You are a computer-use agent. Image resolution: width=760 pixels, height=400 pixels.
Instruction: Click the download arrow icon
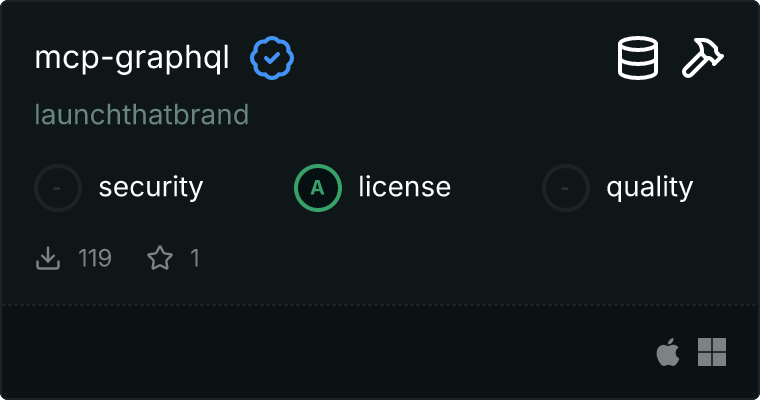pos(48,259)
